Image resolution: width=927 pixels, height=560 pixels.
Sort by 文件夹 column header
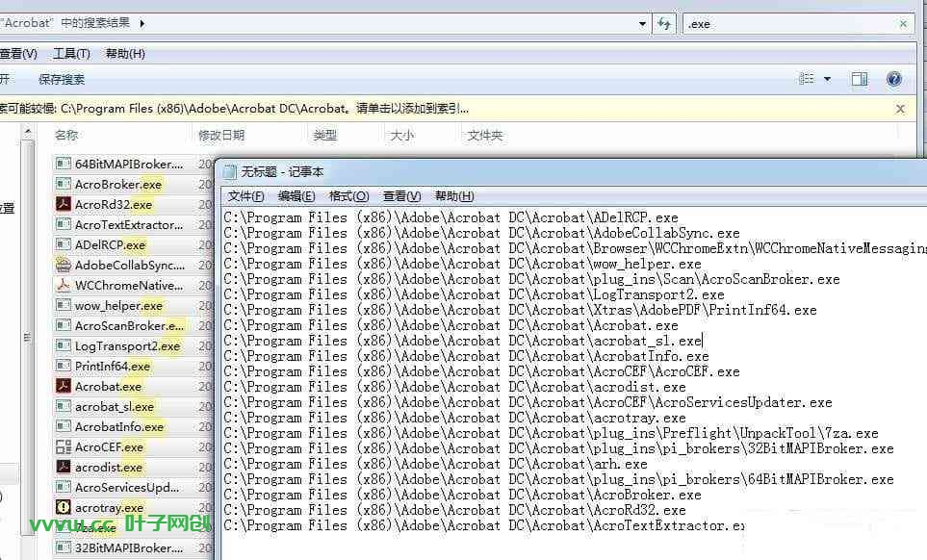click(485, 136)
